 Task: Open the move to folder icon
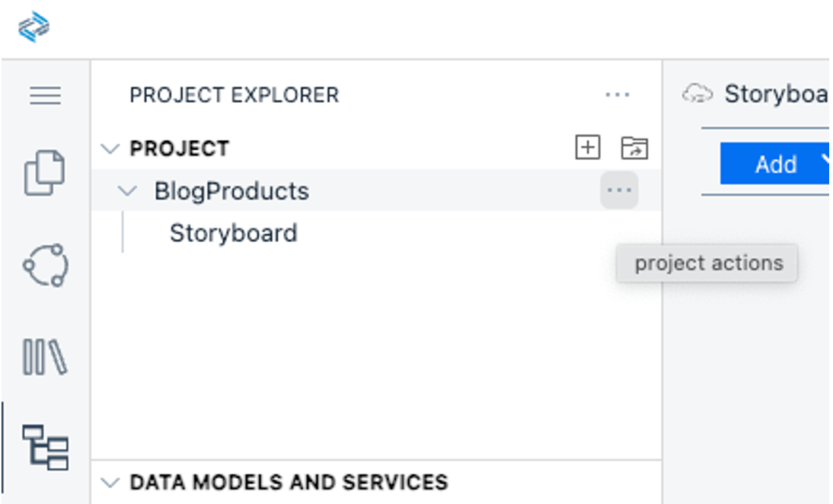[634, 148]
